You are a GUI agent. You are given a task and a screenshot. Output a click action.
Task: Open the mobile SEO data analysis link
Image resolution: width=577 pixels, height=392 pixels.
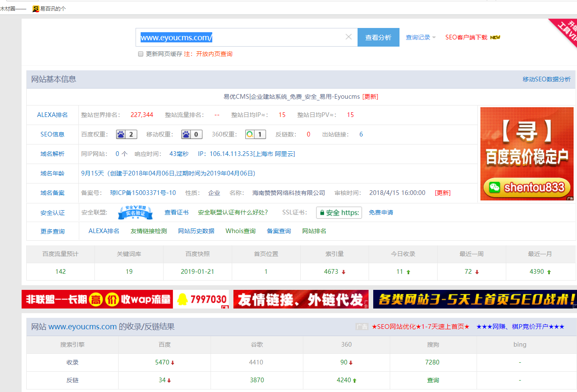tap(546, 79)
